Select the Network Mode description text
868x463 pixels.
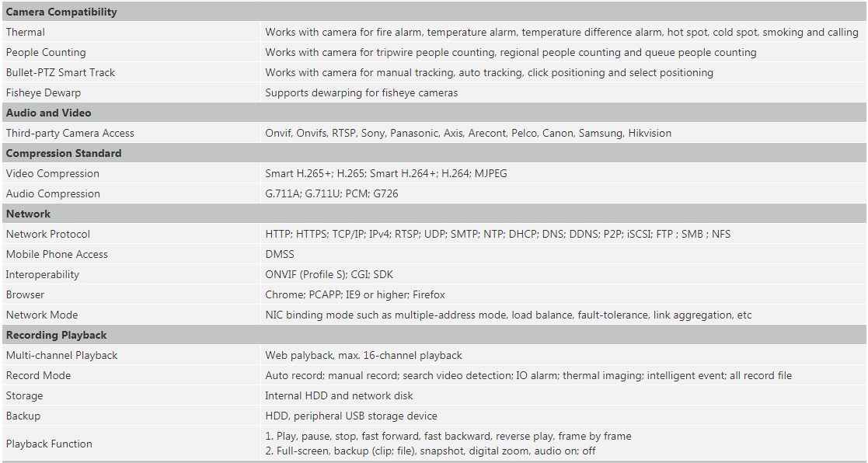click(508, 315)
